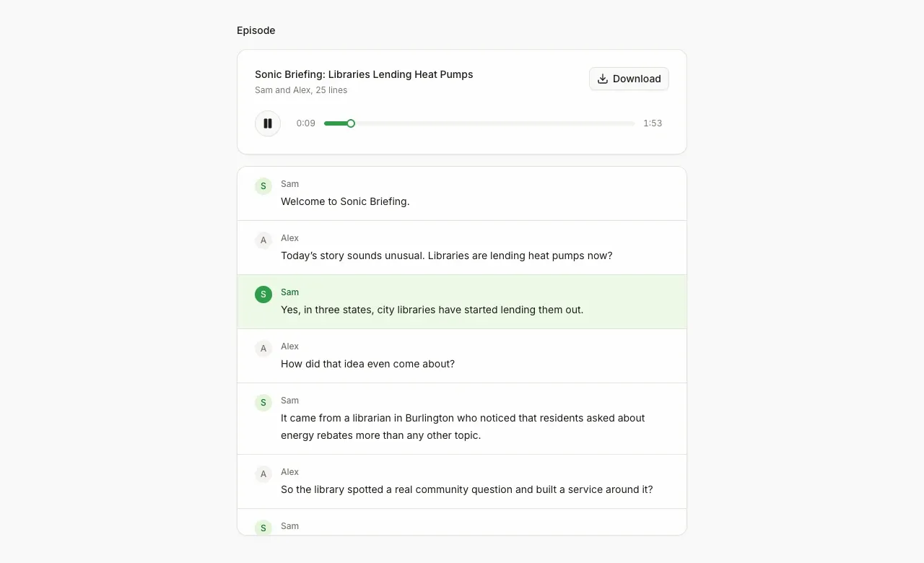Click the Download button
This screenshot has height=563, width=924.
[x=629, y=79]
